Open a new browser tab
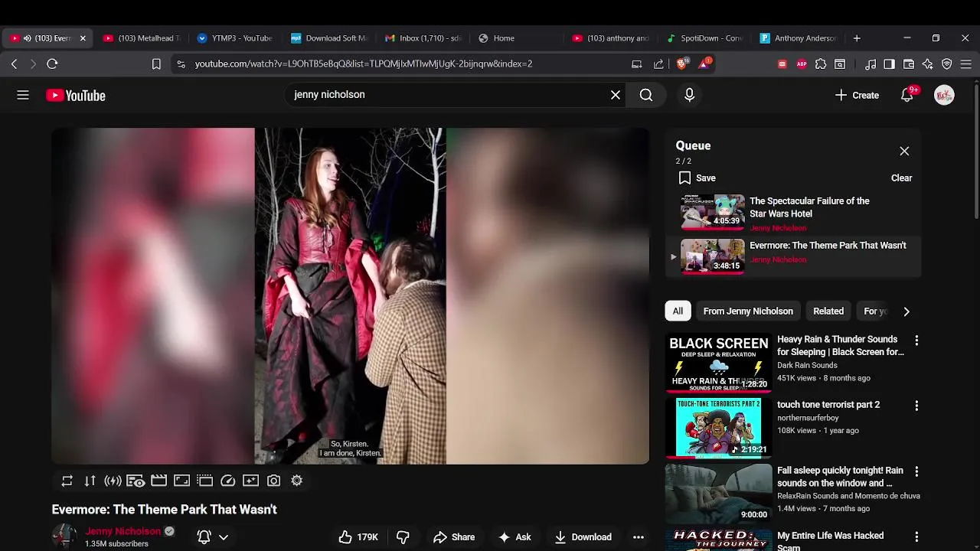This screenshot has width=980, height=551. (x=857, y=38)
